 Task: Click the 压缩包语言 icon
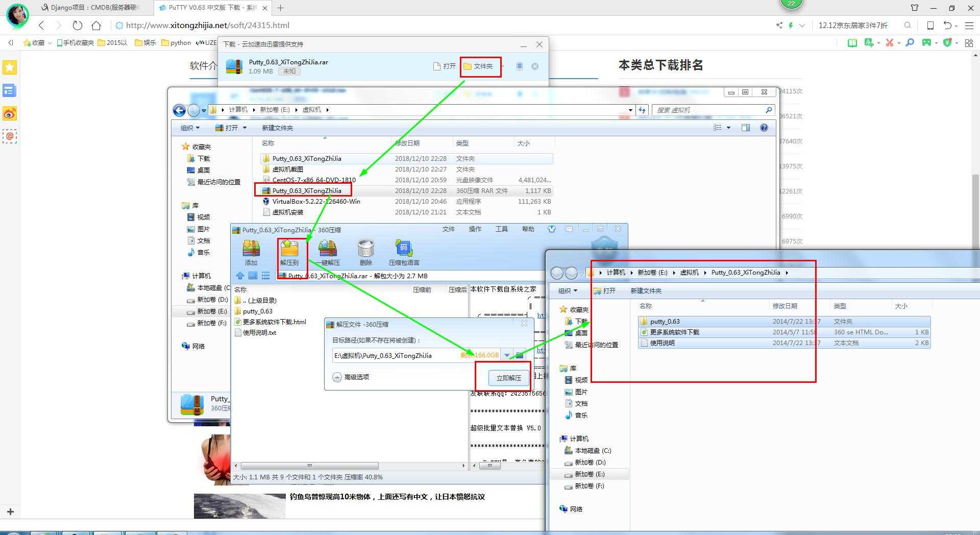404,253
